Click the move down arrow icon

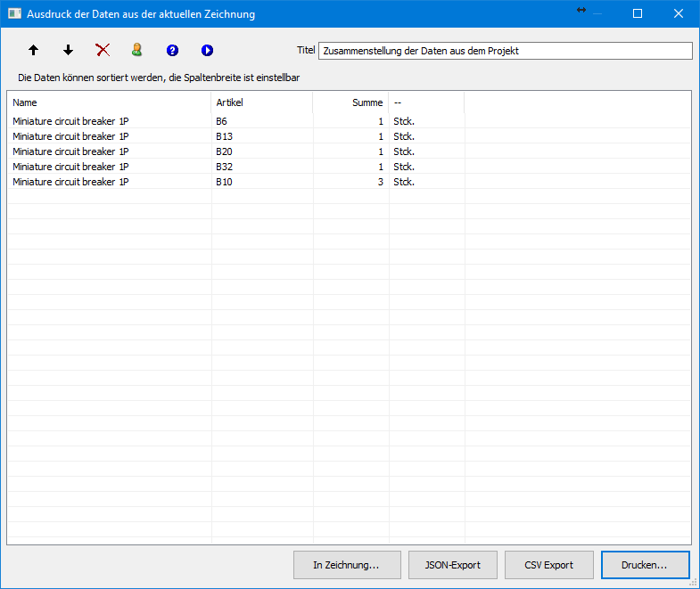(69, 51)
